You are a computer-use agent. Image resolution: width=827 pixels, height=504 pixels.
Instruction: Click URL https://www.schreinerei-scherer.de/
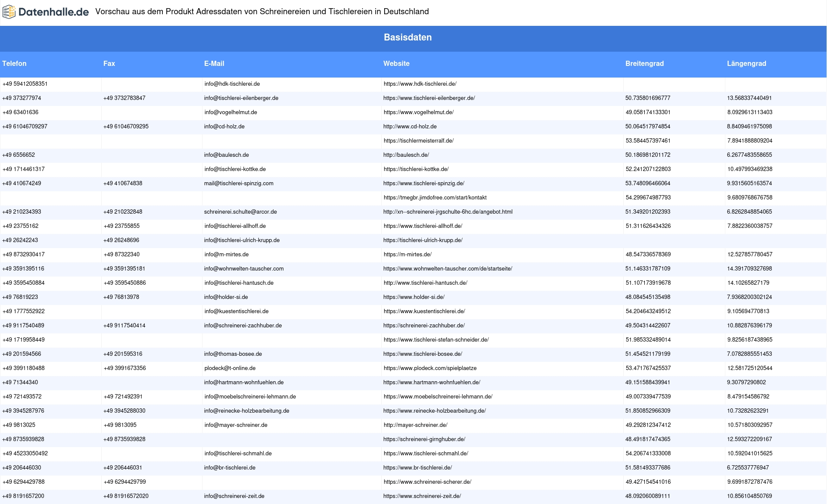(x=427, y=482)
